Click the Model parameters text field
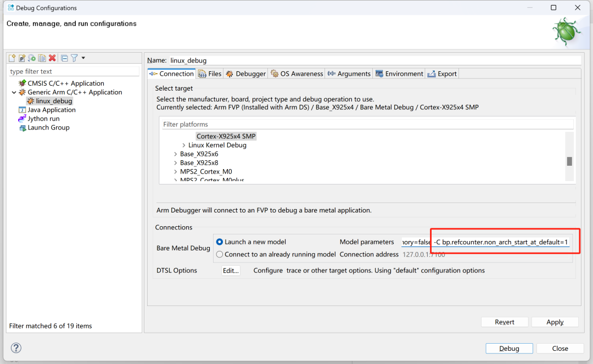593x364 pixels. [486, 242]
